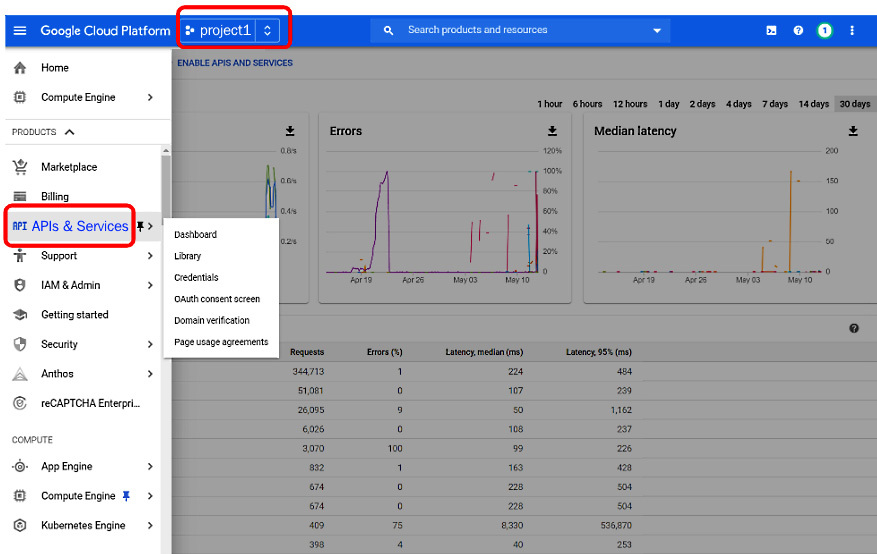
Task: Download the Median latency chart data
Action: coord(853,131)
